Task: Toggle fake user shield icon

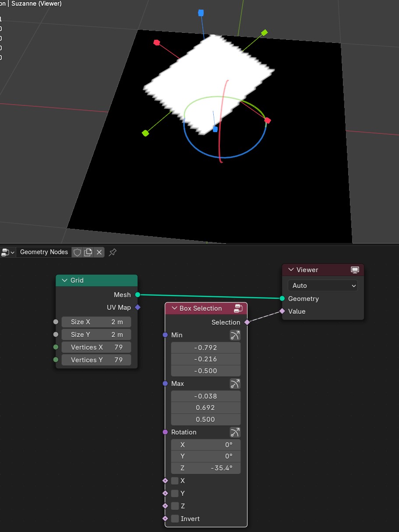Action: (x=77, y=252)
